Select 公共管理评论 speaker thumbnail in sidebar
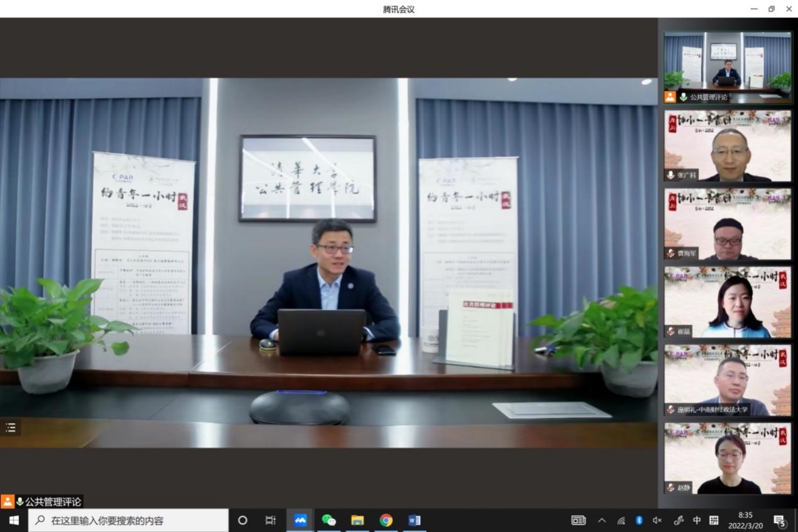Image resolution: width=798 pixels, height=532 pixels. pyautogui.click(x=728, y=67)
